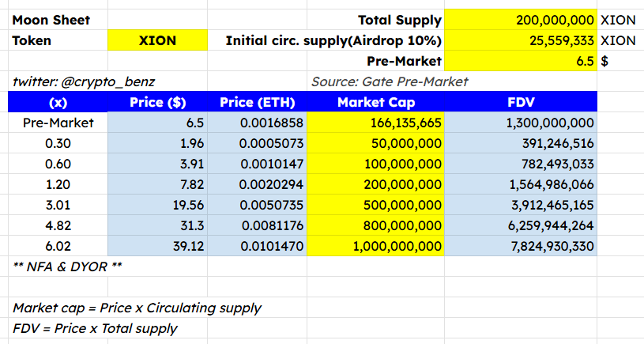Select the 0.0050735 ETH price cell

tap(257, 205)
